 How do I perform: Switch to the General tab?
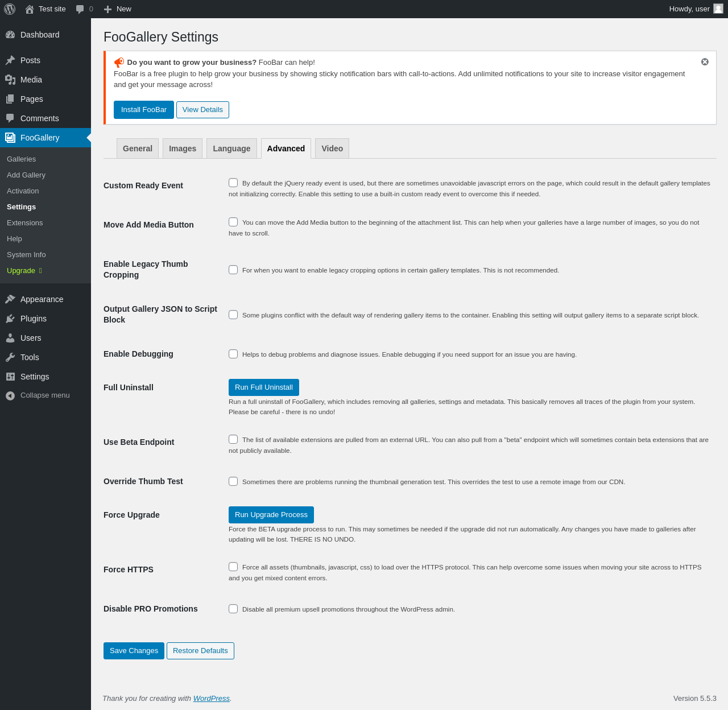[x=138, y=148]
